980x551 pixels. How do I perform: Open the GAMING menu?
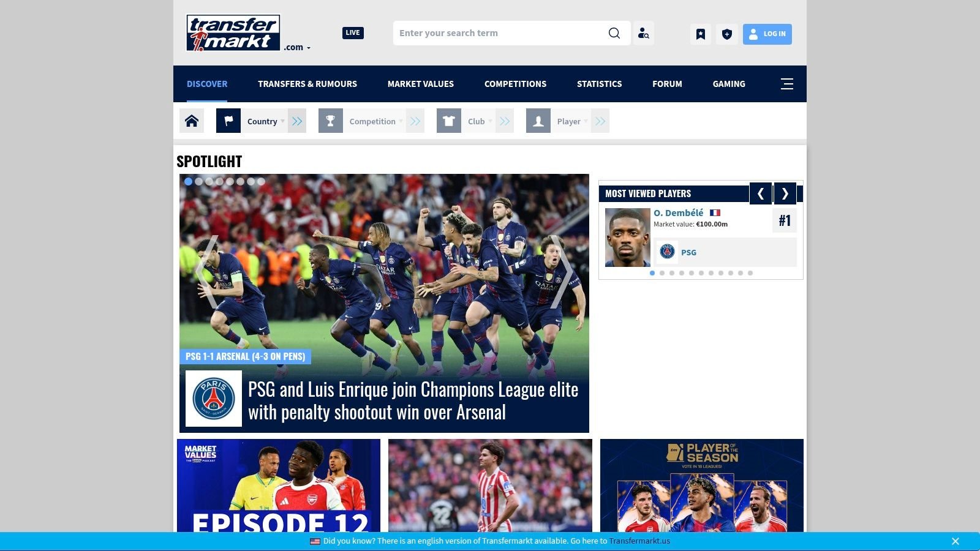(x=729, y=84)
